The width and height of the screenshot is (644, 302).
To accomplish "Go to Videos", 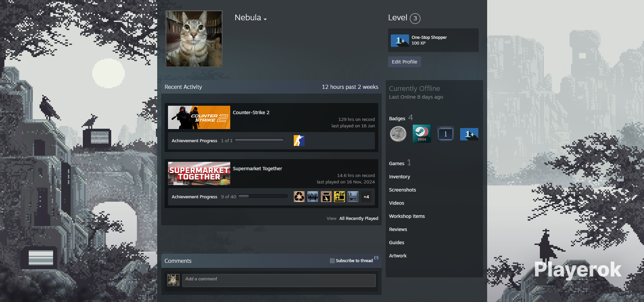I will coord(397,203).
